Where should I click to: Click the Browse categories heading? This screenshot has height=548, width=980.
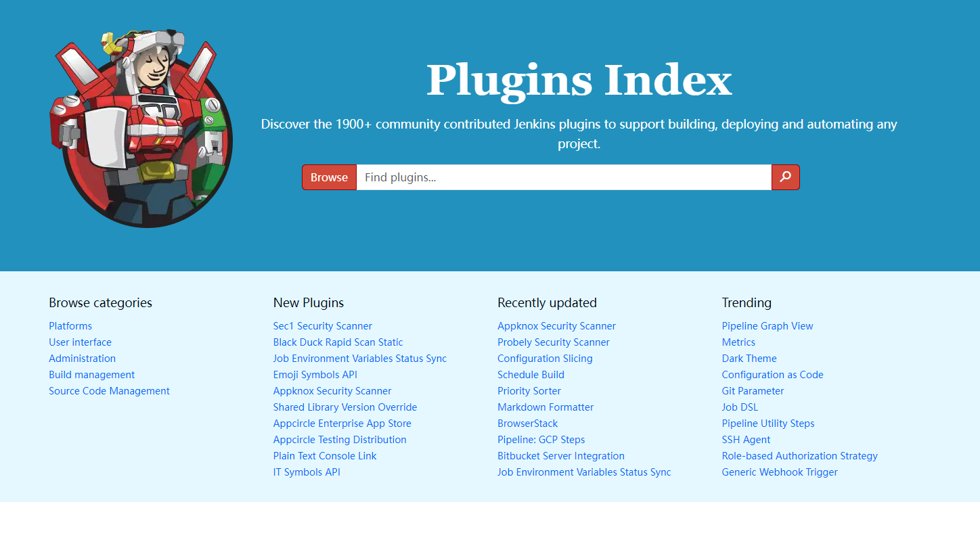(100, 302)
